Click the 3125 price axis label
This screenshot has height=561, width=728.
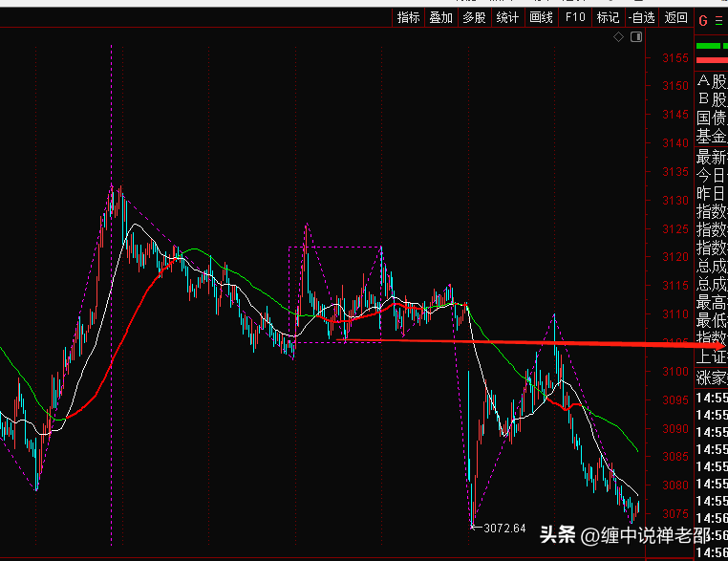[x=675, y=229]
